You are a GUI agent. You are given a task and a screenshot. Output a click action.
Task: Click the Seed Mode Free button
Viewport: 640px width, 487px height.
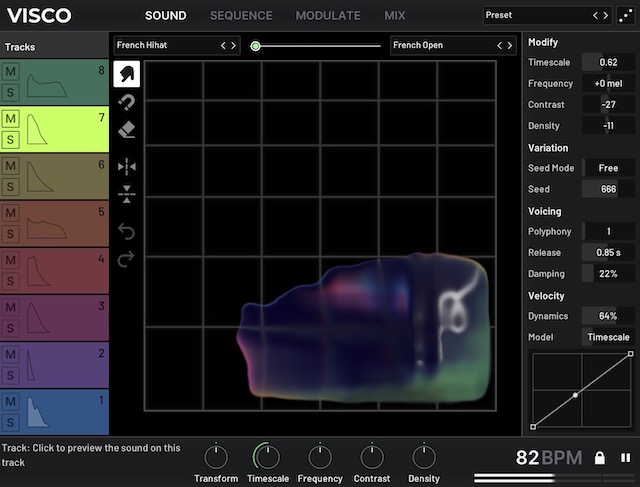(608, 168)
